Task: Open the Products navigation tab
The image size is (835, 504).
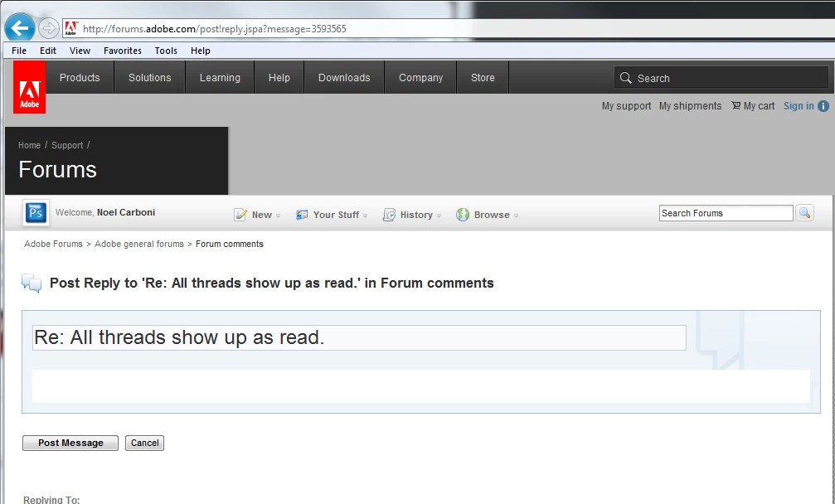Action: coord(80,78)
